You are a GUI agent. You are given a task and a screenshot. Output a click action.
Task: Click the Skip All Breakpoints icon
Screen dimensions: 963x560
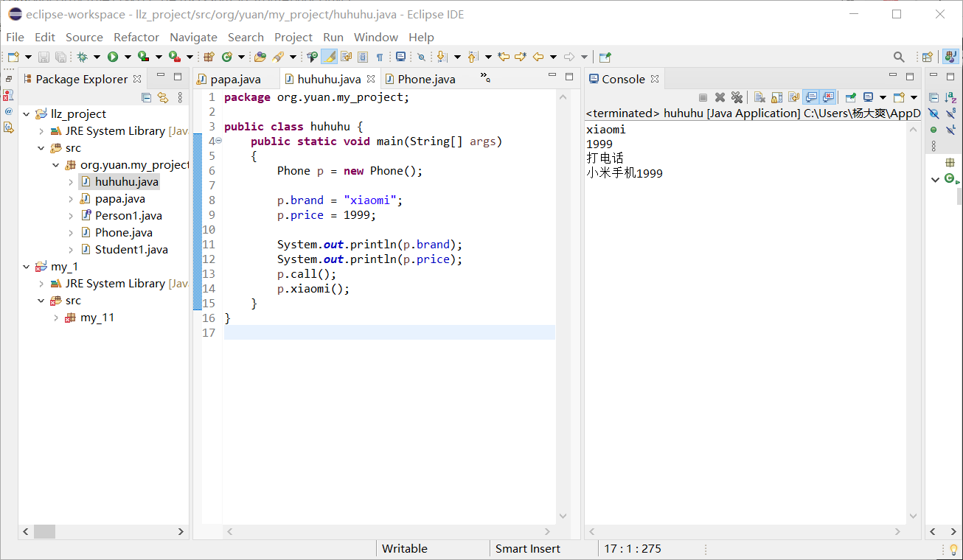pyautogui.click(x=421, y=57)
